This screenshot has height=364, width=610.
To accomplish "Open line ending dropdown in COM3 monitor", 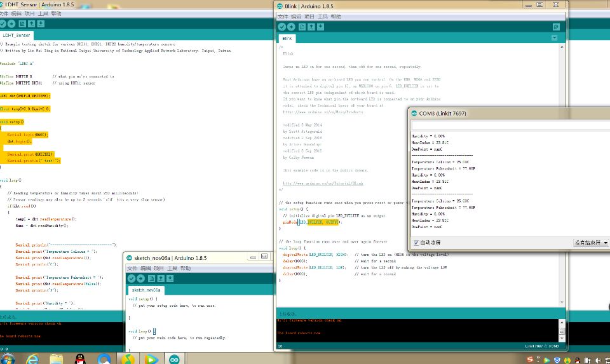I will 590,243.
